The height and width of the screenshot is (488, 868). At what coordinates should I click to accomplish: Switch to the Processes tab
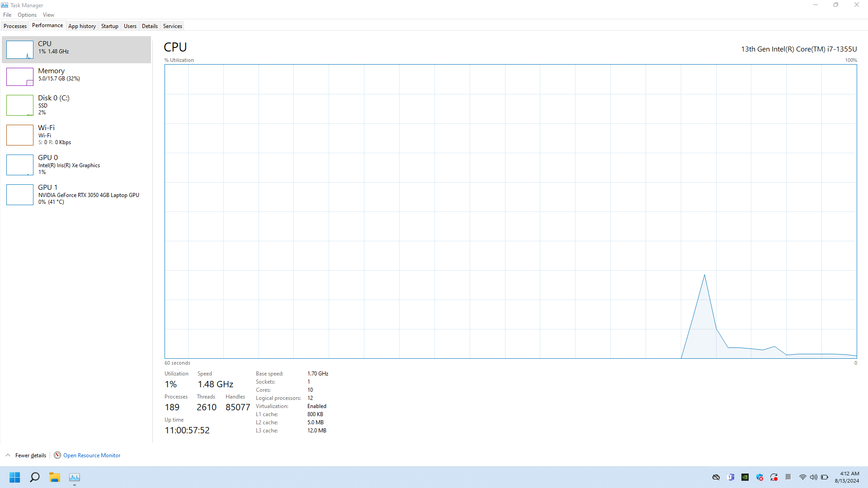click(15, 26)
